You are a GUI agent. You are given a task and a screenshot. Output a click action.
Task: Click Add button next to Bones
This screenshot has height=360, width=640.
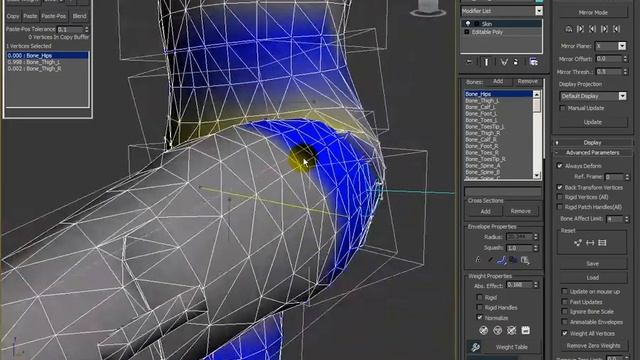tap(498, 82)
